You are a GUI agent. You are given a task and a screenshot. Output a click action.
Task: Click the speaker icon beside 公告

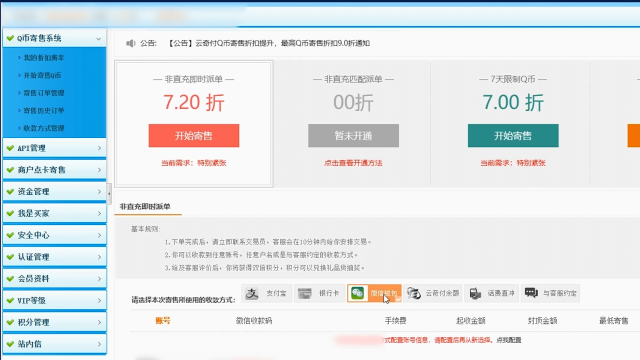click(x=130, y=43)
